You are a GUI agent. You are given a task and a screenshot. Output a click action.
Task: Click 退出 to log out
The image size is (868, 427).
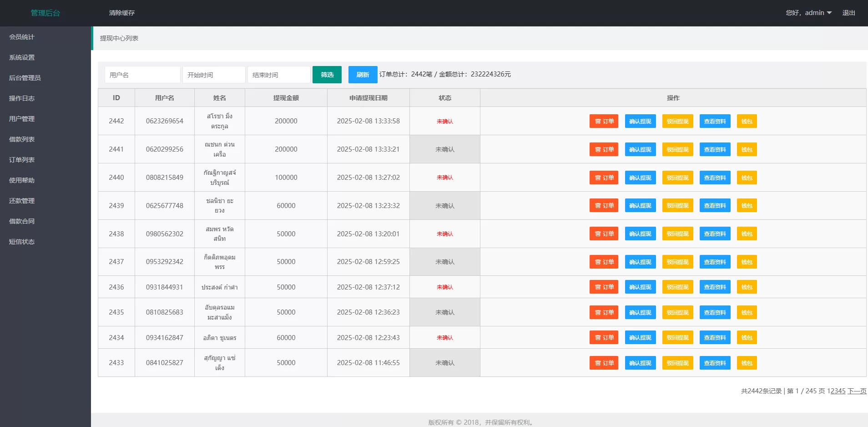(848, 13)
